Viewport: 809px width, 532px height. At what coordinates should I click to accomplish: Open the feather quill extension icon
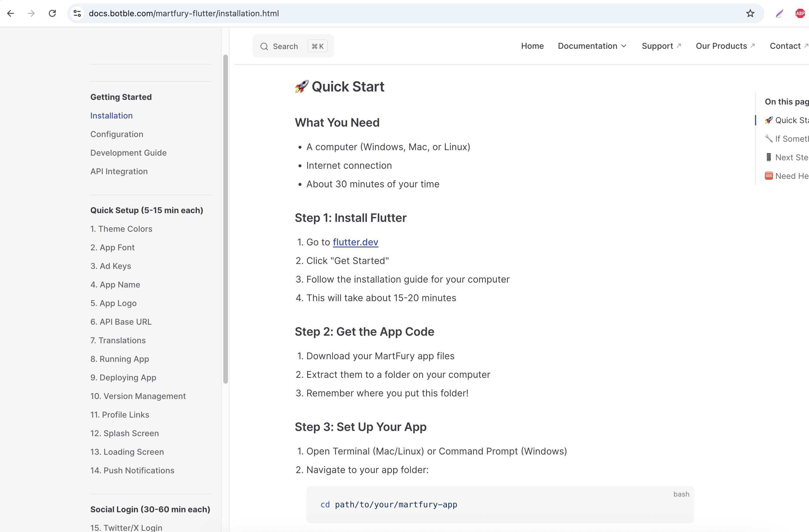tap(779, 13)
